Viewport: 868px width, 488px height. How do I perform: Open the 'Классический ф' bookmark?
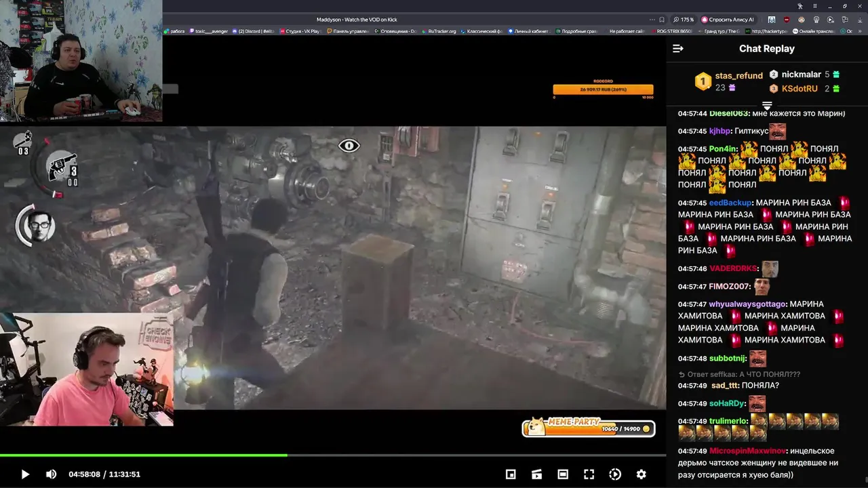click(x=481, y=31)
